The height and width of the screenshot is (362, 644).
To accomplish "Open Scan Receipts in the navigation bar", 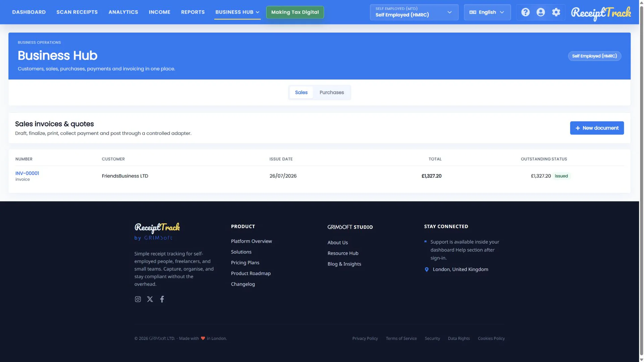I will coord(77,12).
